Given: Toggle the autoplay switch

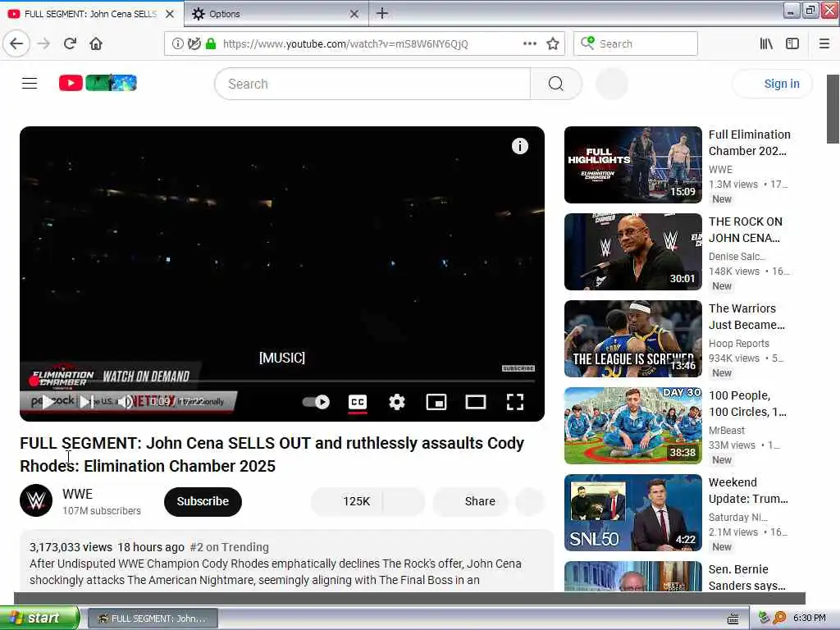Looking at the screenshot, I should 316,402.
